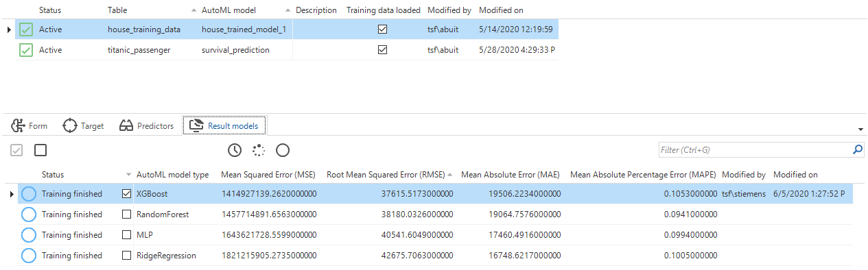Image resolution: width=868 pixels, height=270 pixels.
Task: Click MSE value 1414927139.2620000000
Action: [x=269, y=194]
